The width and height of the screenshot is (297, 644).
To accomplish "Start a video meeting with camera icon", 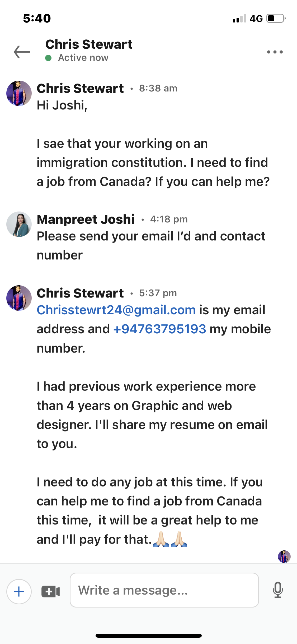I will click(x=51, y=591).
